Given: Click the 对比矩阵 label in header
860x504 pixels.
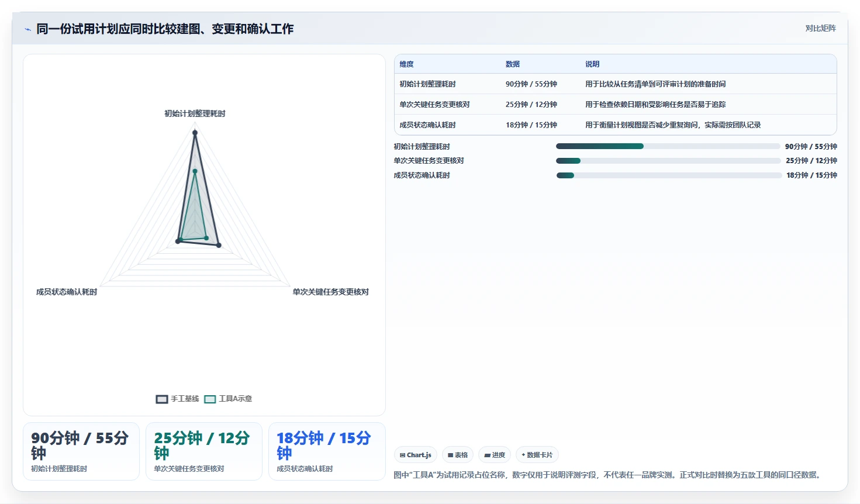Looking at the screenshot, I should [x=820, y=28].
